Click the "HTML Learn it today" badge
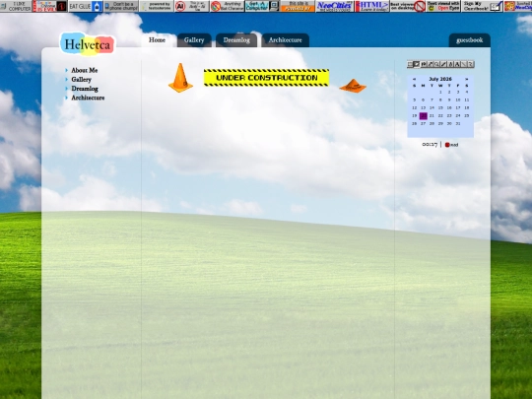This screenshot has width=532, height=399. coord(372,6)
